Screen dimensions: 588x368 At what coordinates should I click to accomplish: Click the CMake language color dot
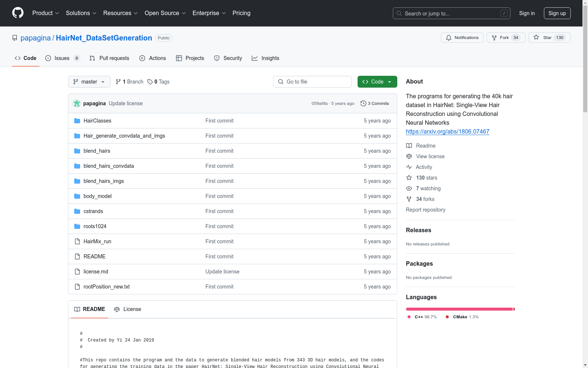(447, 317)
